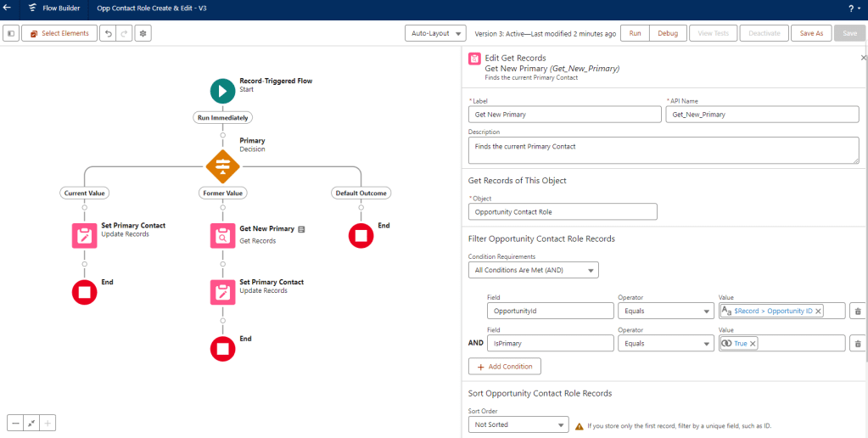Open the Auto-Layout dropdown
Image resolution: width=868 pixels, height=438 pixels.
click(x=435, y=33)
